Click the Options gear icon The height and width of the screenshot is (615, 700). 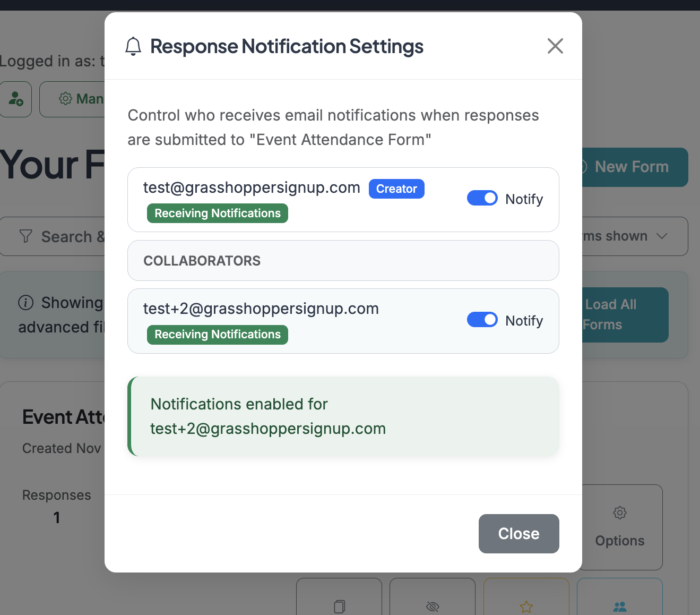(x=619, y=513)
